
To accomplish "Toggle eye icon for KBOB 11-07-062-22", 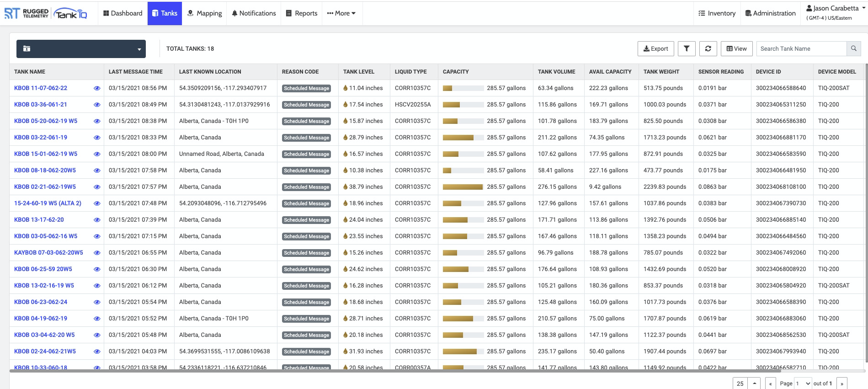I will [97, 88].
